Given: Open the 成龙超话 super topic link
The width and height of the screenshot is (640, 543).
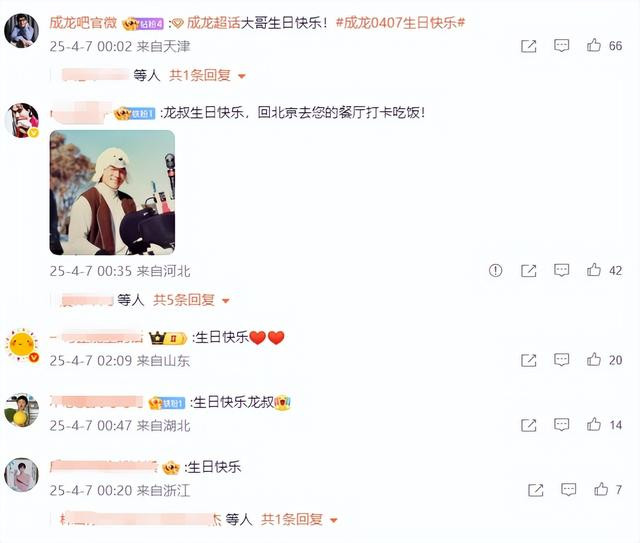Looking at the screenshot, I should tap(213, 23).
